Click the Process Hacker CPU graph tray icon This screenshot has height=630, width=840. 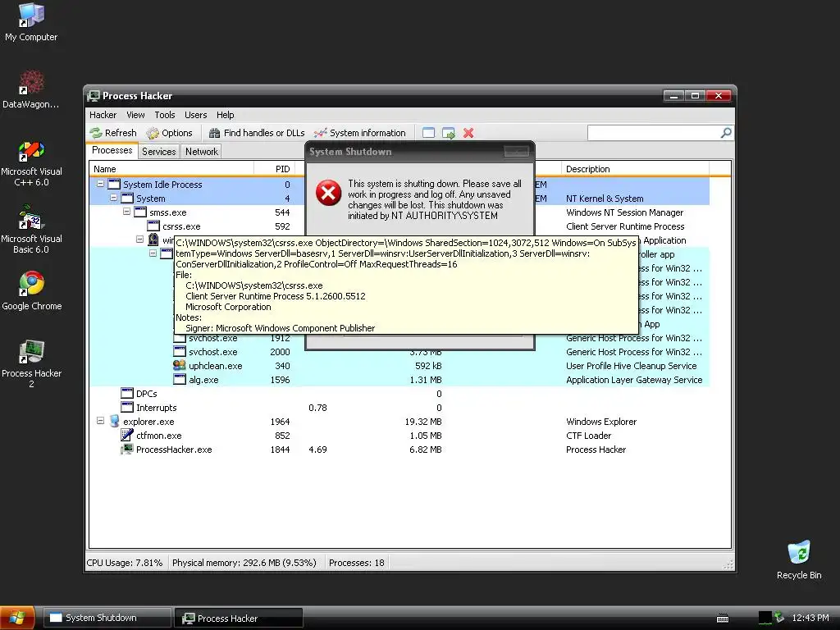[x=765, y=618]
